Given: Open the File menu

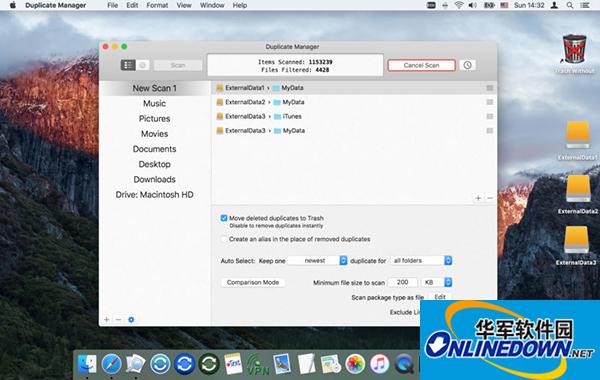Looking at the screenshot, I should point(112,5).
